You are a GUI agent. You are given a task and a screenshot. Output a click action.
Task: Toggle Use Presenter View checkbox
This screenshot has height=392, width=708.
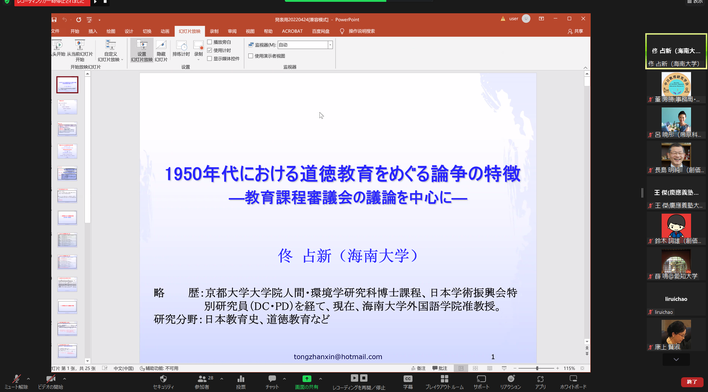[x=251, y=56]
